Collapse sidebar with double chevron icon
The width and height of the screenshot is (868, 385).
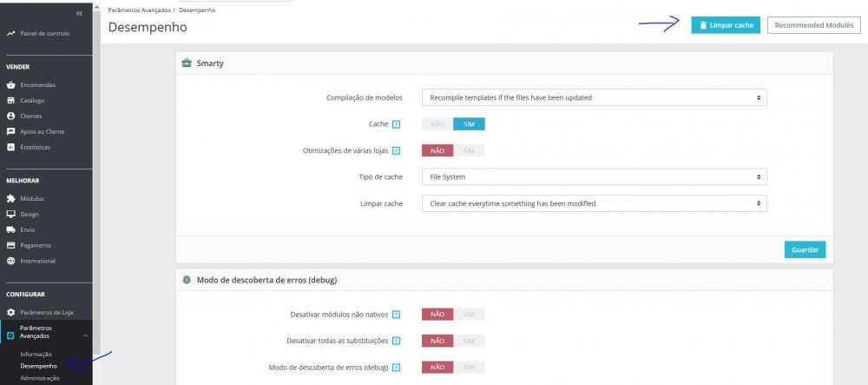79,13
